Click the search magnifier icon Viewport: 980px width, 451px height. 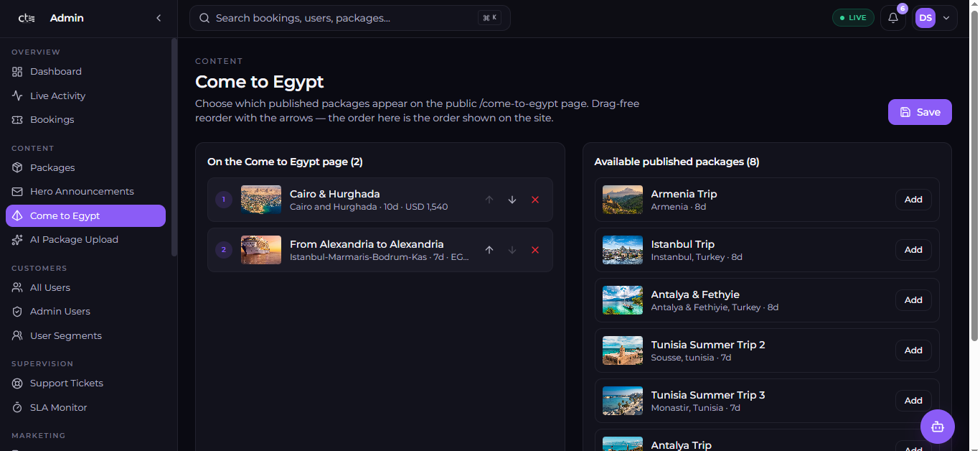click(x=204, y=18)
